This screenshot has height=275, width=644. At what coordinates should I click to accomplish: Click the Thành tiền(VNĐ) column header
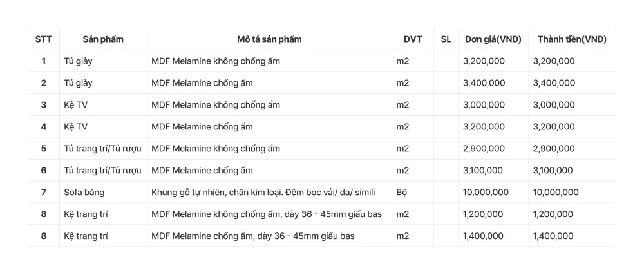(x=571, y=39)
